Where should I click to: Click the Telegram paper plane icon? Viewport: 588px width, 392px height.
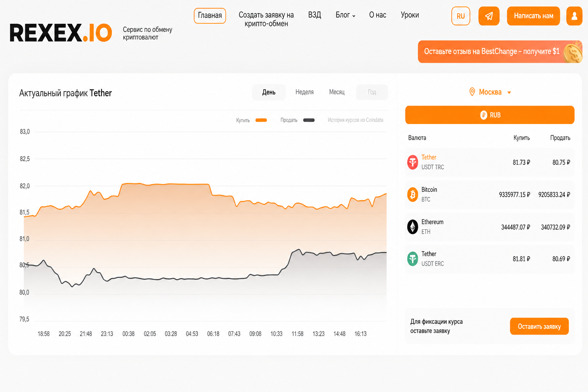tap(489, 16)
